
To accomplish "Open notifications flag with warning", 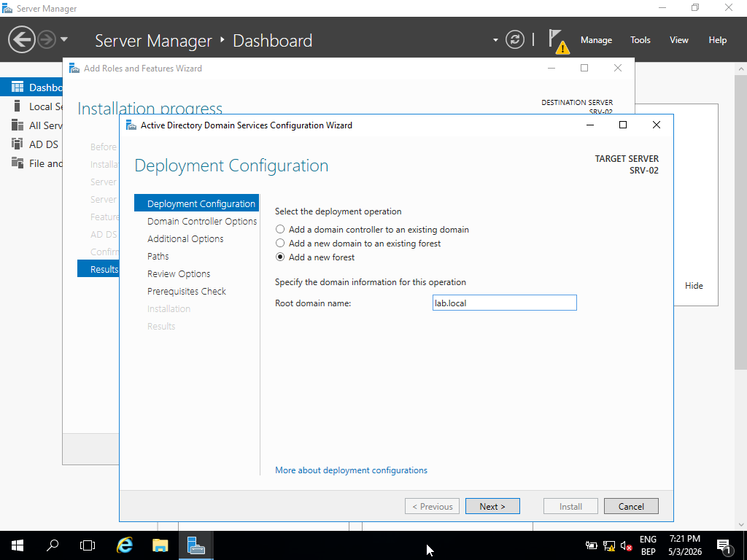I will point(558,41).
